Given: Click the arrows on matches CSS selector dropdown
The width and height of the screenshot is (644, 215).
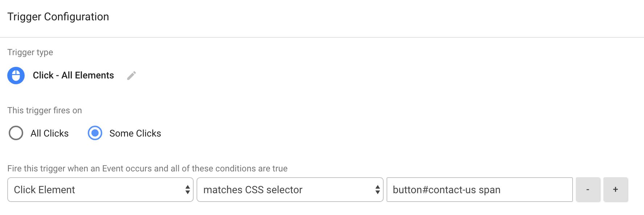Looking at the screenshot, I should [x=377, y=190].
